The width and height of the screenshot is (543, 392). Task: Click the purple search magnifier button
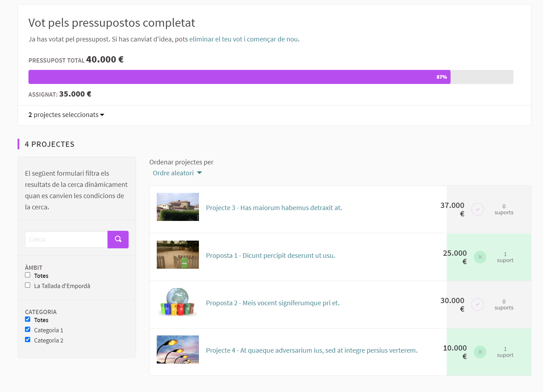(118, 240)
